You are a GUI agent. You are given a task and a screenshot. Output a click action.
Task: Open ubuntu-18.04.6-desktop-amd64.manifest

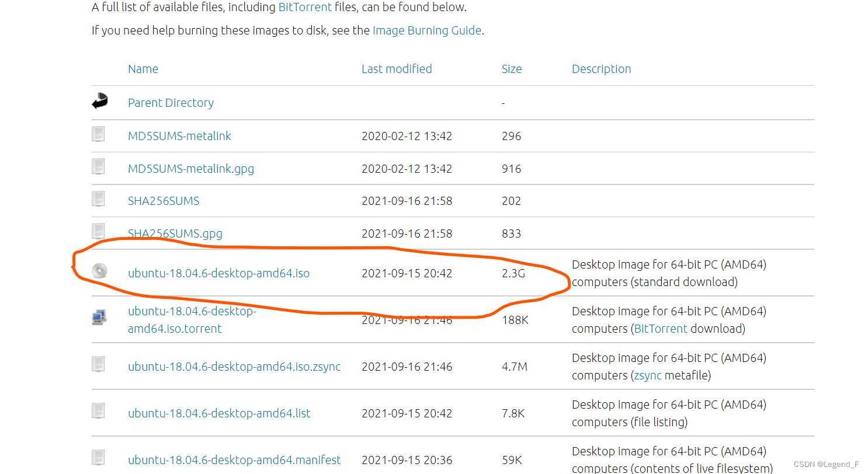click(234, 460)
